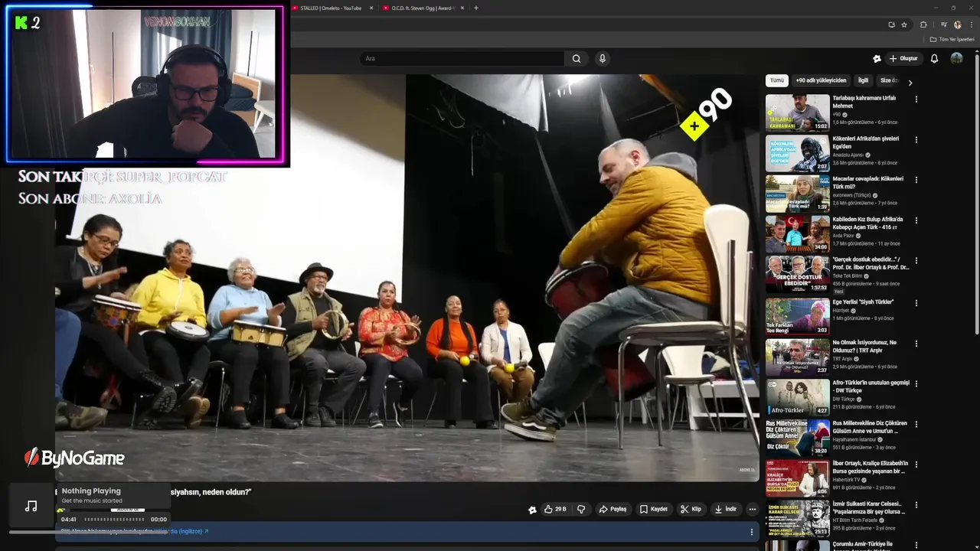Select the Size özel filter chip

890,80
